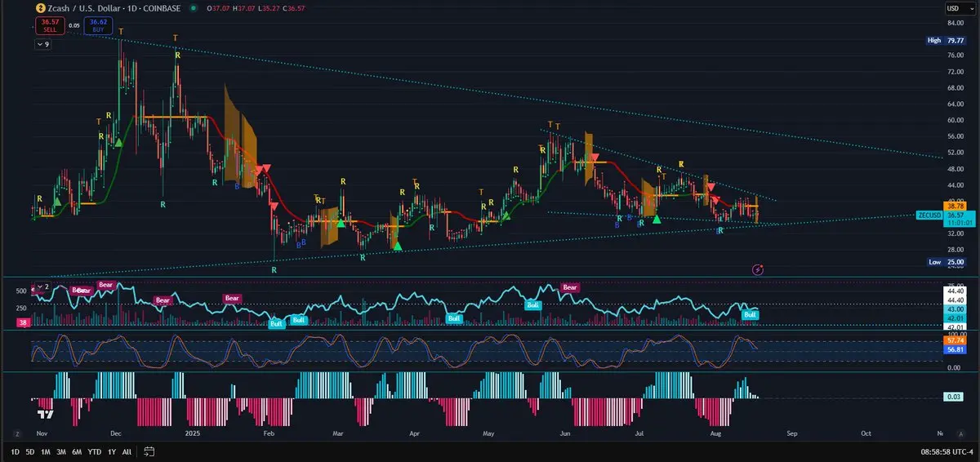This screenshot has width=980, height=462.
Task: Select the 6M time range
Action: (77, 451)
